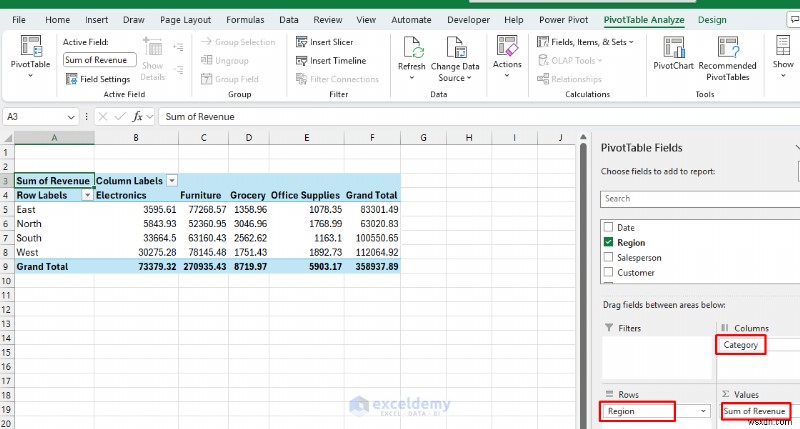Viewport: 800px width, 429px height.
Task: Select the Furniture column header cell
Action: pyautogui.click(x=203, y=195)
